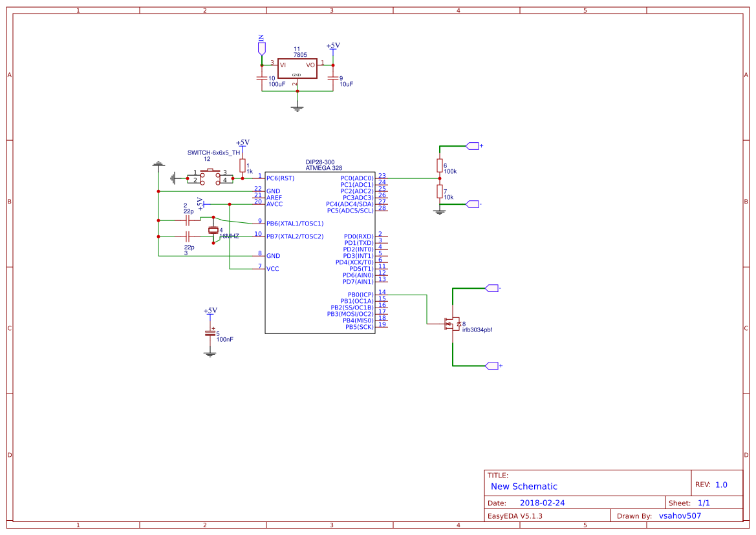Select the irlb3034pbf MOSFET symbol

click(x=453, y=325)
